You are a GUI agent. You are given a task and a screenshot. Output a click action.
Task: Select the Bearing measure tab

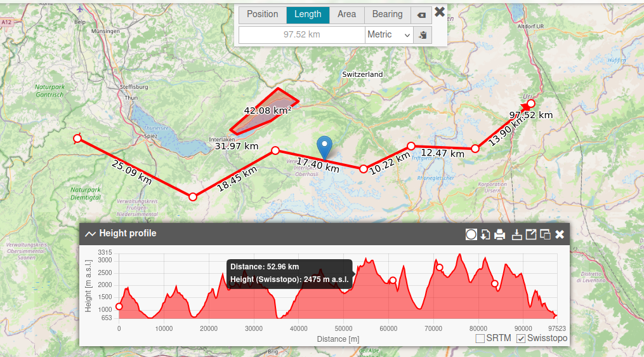pos(387,15)
